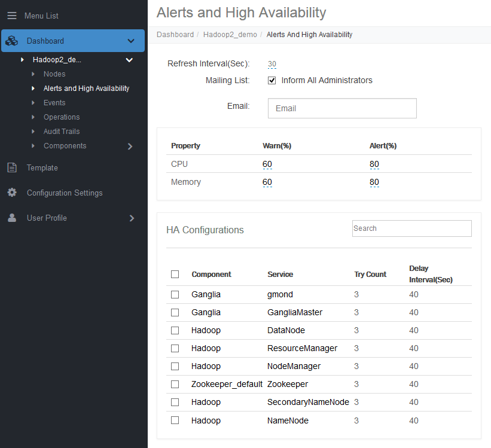Click the Configuration Settings gear icon
491x448 pixels.
pyautogui.click(x=11, y=193)
